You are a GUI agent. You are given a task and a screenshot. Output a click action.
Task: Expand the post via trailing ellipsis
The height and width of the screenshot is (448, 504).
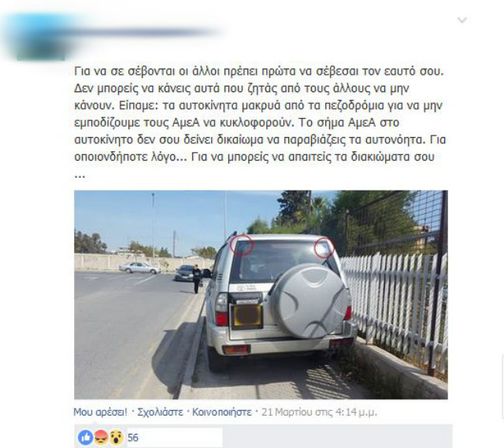[80, 176]
